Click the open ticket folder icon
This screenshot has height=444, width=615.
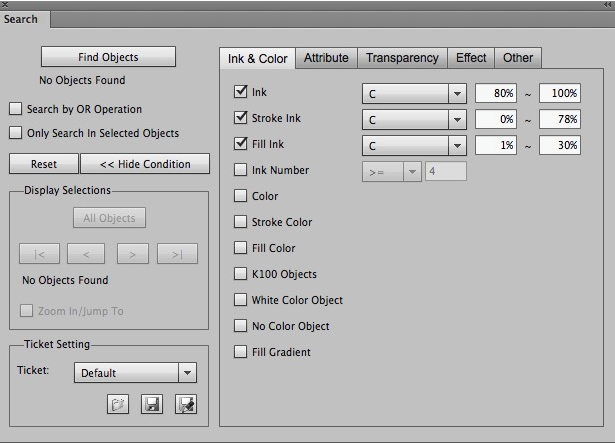pyautogui.click(x=119, y=405)
